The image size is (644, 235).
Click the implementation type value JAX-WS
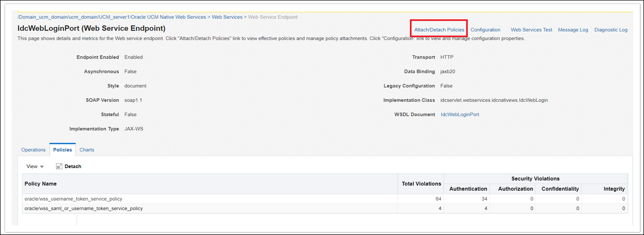click(133, 129)
